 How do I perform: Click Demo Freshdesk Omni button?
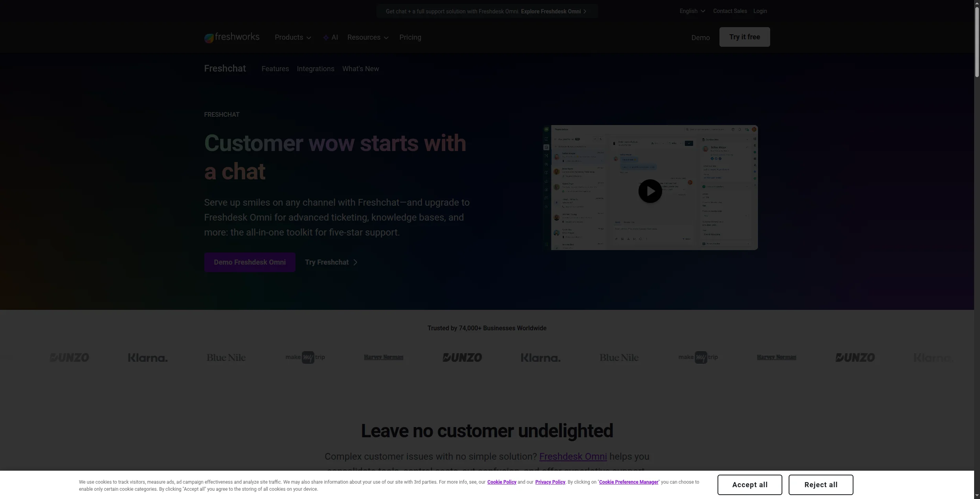point(250,262)
